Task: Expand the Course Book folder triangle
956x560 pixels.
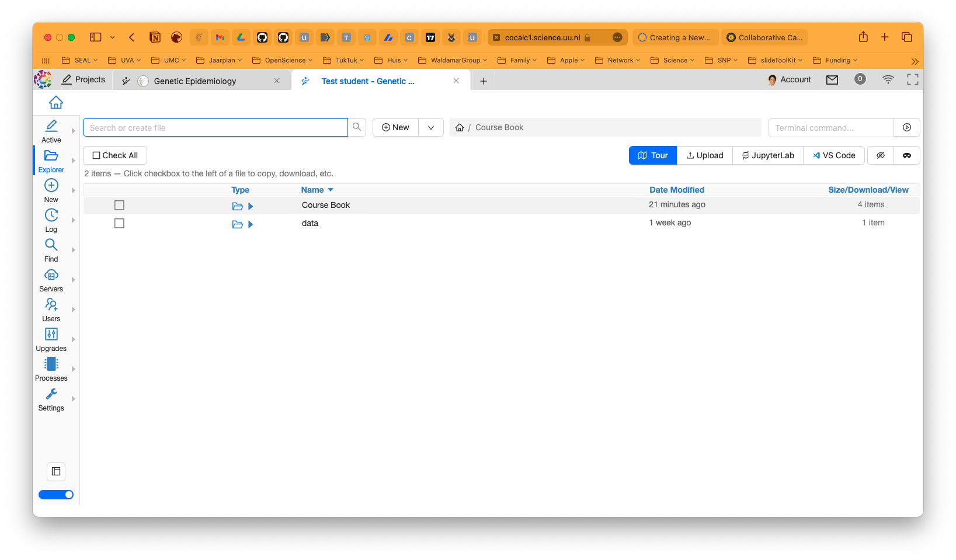Action: coord(251,206)
